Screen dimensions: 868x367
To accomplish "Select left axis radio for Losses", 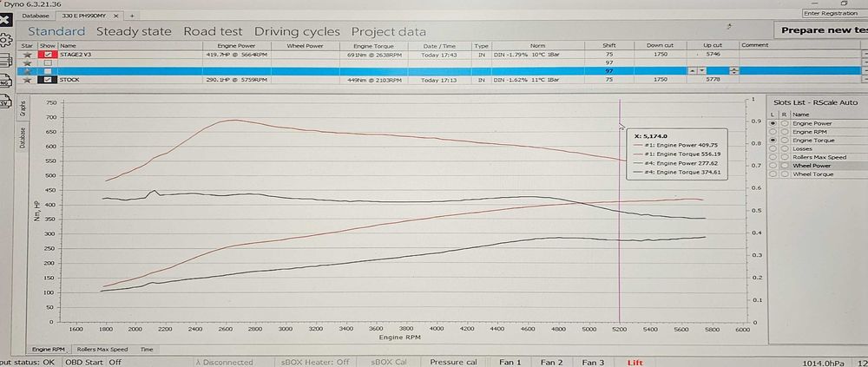I will click(773, 149).
